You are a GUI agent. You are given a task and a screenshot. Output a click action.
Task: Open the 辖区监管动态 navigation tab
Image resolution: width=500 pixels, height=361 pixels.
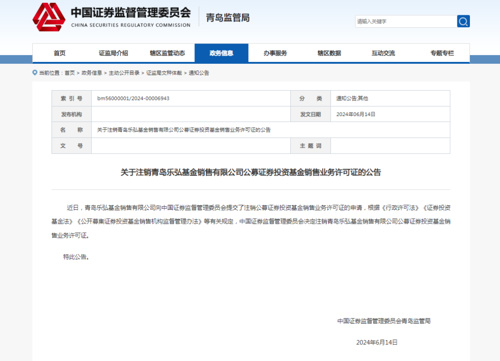(x=167, y=53)
